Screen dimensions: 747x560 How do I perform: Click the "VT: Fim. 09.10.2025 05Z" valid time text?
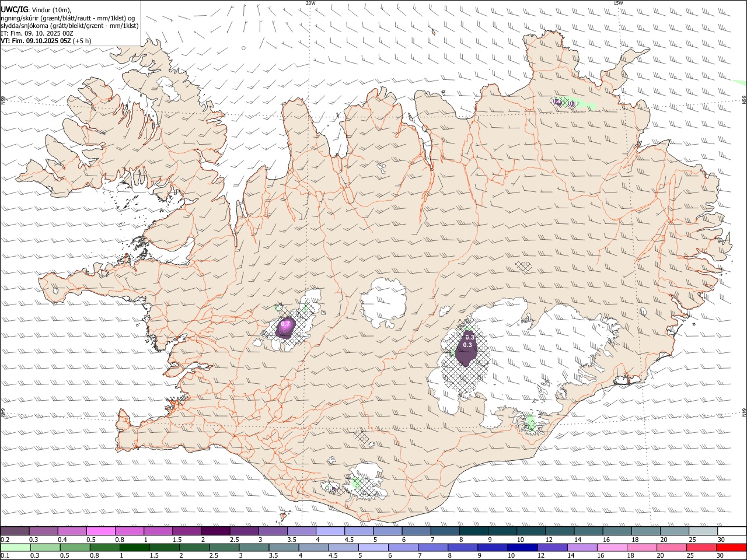pos(36,41)
